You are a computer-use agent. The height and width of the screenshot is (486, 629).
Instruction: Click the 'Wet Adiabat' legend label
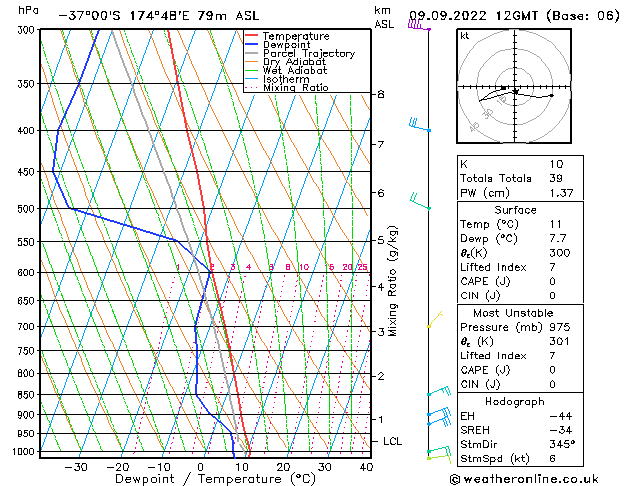[295, 70]
